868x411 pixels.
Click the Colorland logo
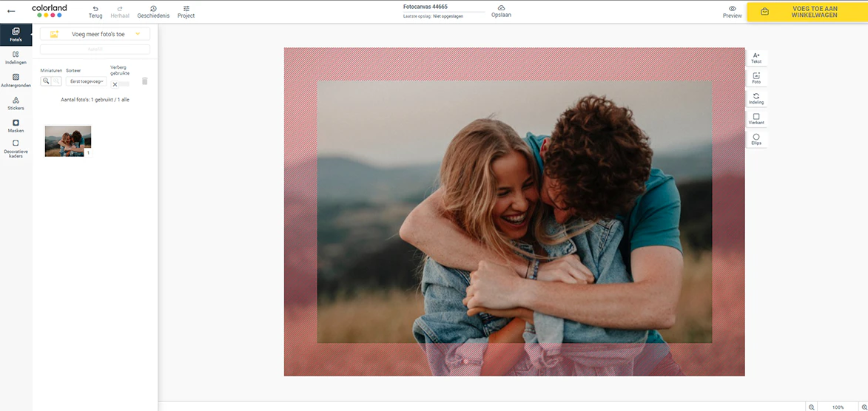pyautogui.click(x=50, y=10)
